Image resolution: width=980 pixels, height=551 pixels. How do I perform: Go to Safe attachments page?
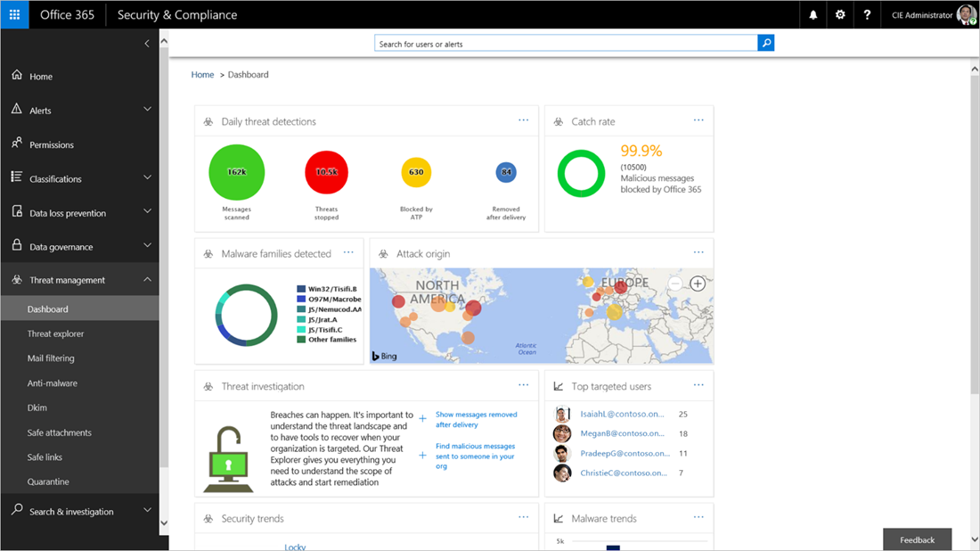[60, 432]
